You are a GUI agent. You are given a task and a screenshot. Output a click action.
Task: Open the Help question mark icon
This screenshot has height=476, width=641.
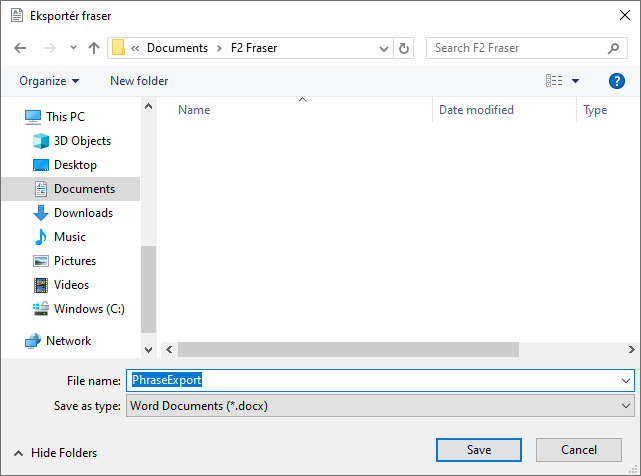click(x=617, y=81)
